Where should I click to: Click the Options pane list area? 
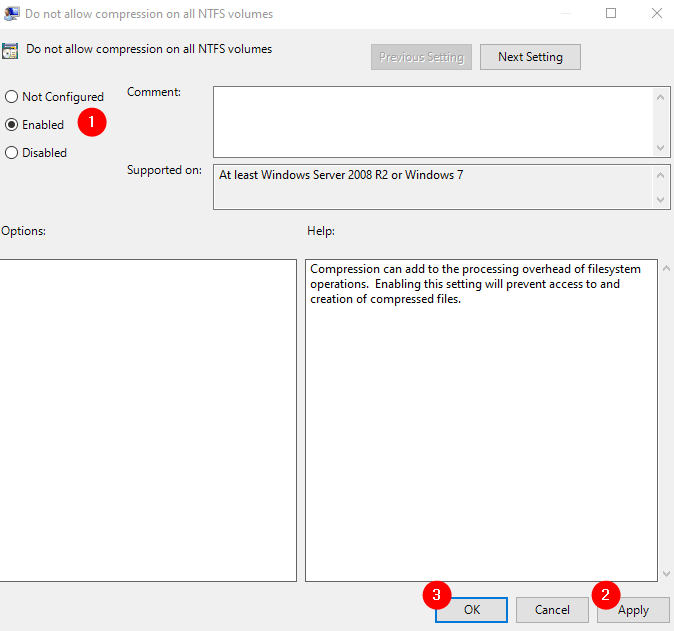[148, 420]
